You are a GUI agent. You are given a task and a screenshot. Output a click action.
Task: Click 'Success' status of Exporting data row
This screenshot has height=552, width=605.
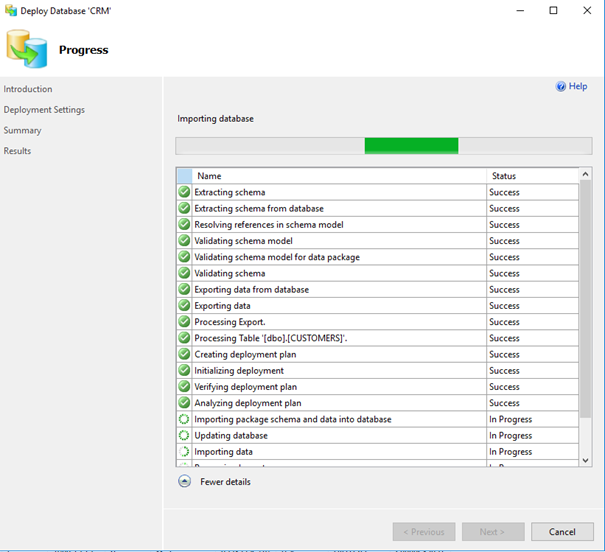(504, 306)
